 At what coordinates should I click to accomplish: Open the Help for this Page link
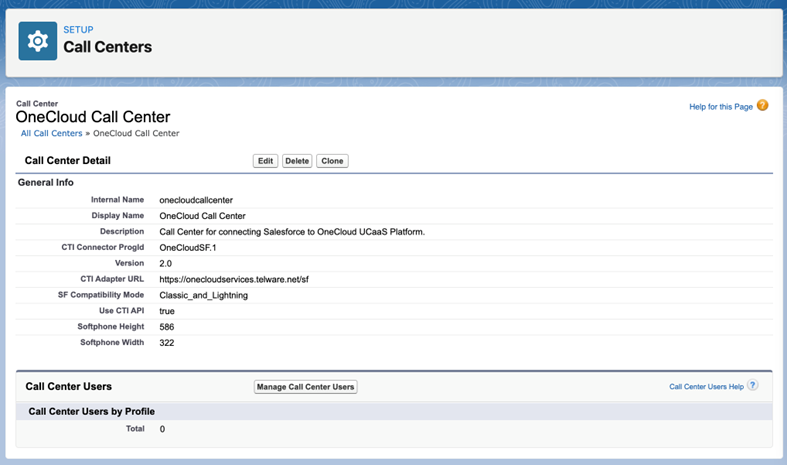[x=721, y=106]
